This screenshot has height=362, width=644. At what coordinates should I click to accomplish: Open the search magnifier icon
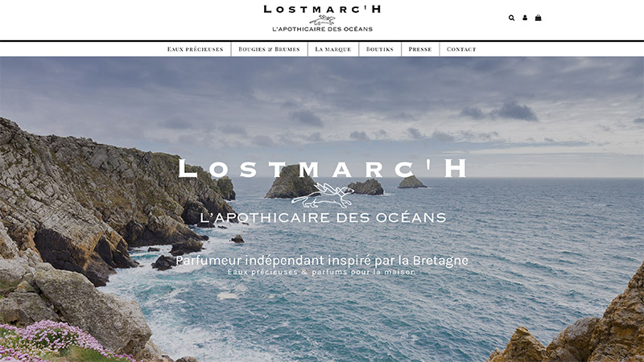(511, 18)
